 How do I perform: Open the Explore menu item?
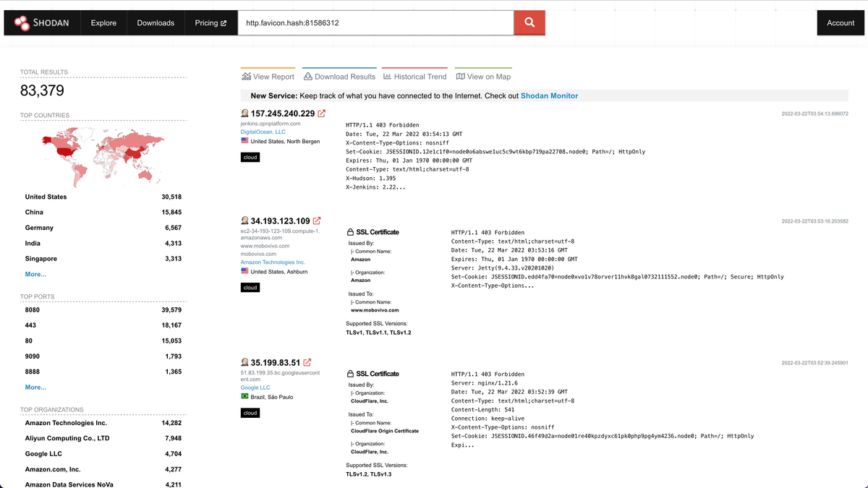(103, 22)
